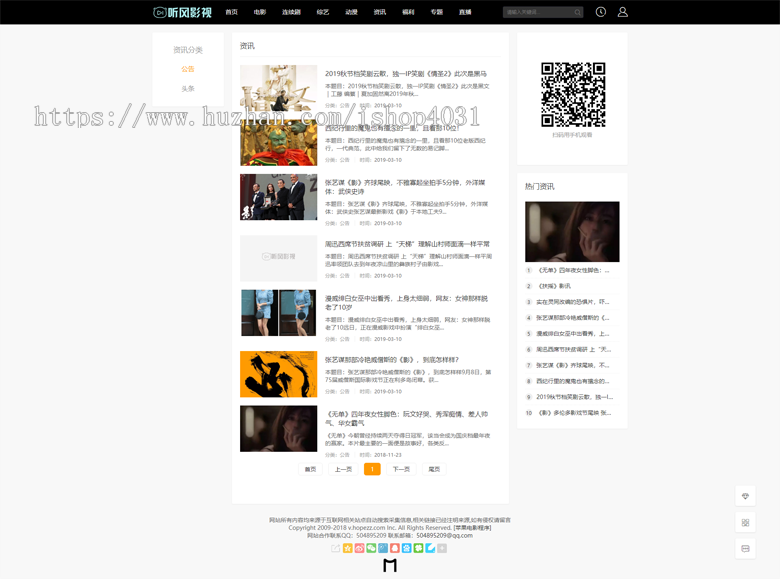Open large hot news image in sidebar
The width and height of the screenshot is (780, 579).
(572, 232)
